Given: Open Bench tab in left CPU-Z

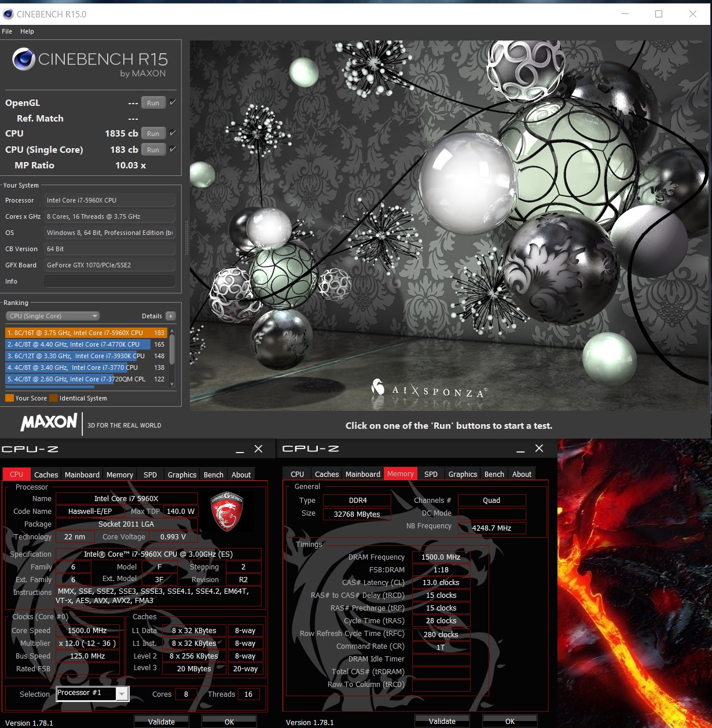Looking at the screenshot, I should [214, 475].
